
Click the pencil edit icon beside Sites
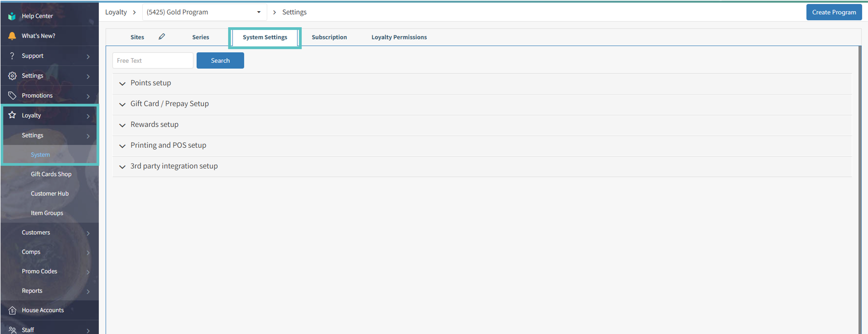[x=162, y=37]
